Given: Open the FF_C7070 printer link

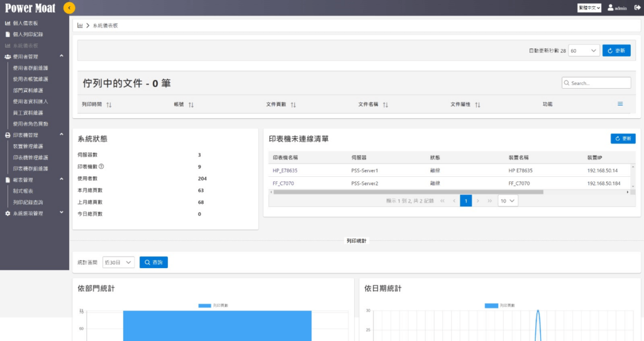Looking at the screenshot, I should (x=284, y=184).
